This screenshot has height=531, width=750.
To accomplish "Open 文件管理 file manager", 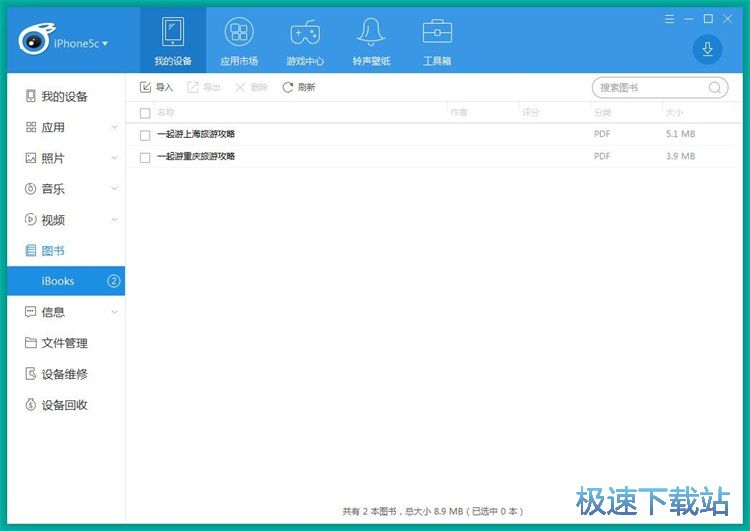I will (64, 343).
